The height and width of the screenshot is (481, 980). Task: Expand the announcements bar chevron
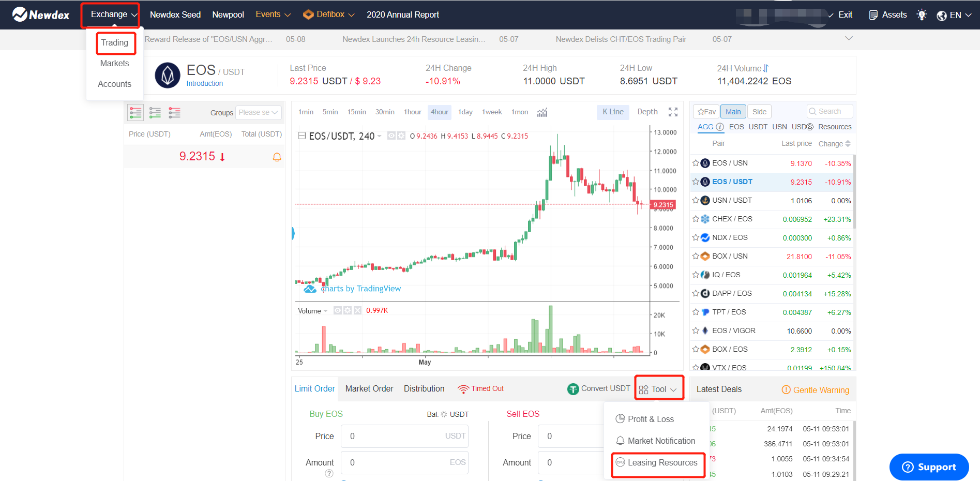pos(849,38)
